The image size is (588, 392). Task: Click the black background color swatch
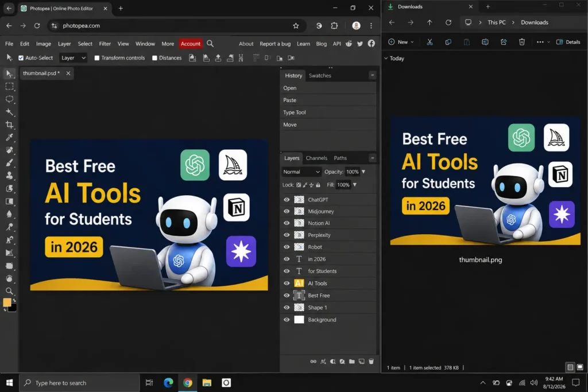point(13,309)
